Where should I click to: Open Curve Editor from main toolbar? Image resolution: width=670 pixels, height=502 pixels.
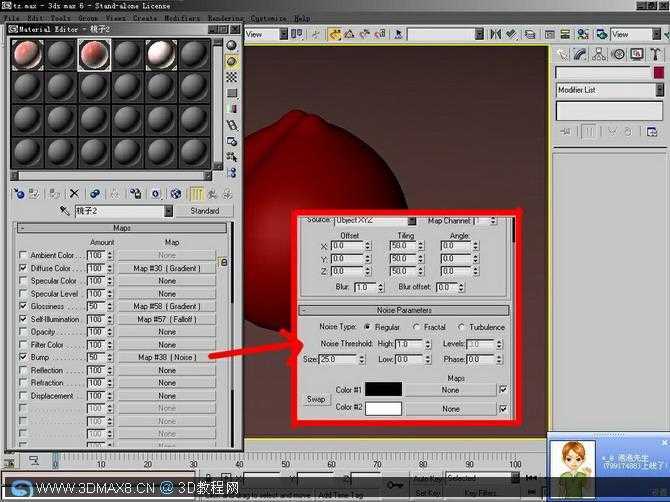pos(550,34)
